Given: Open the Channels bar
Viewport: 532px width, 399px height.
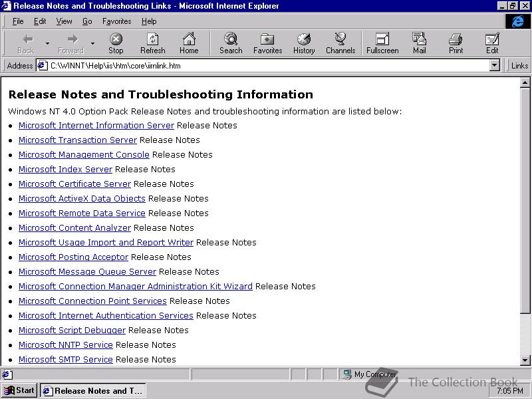Looking at the screenshot, I should coord(340,43).
